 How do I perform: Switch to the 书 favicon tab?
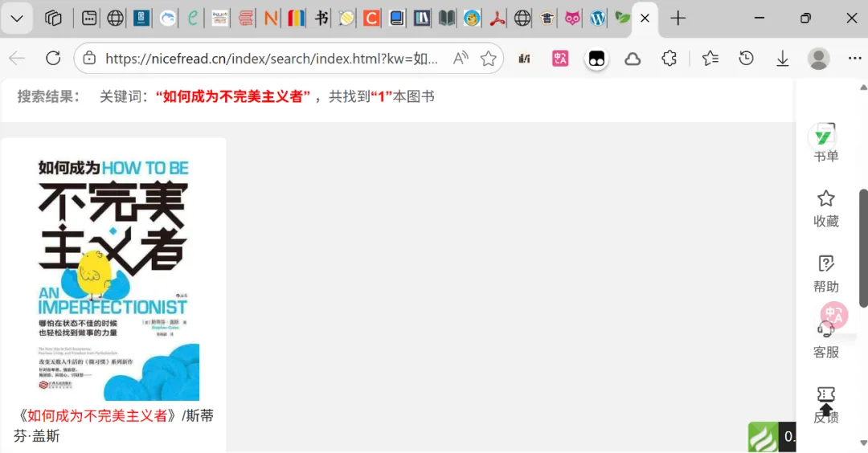pyautogui.click(x=321, y=18)
